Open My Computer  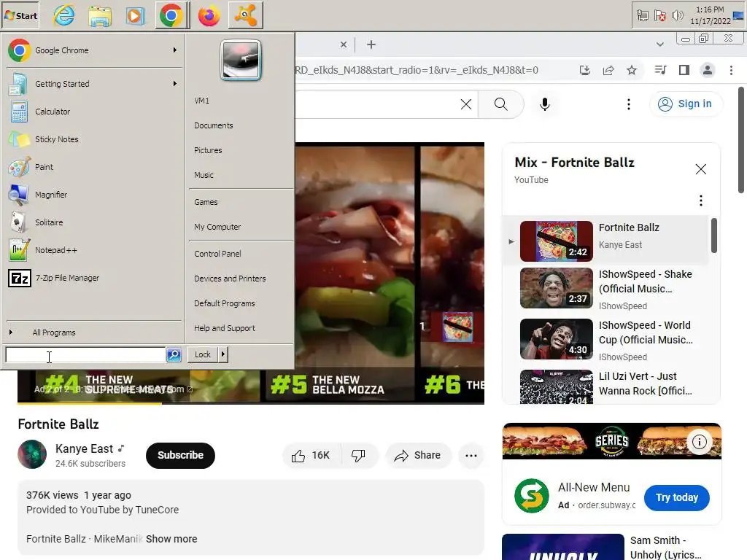point(241,227)
